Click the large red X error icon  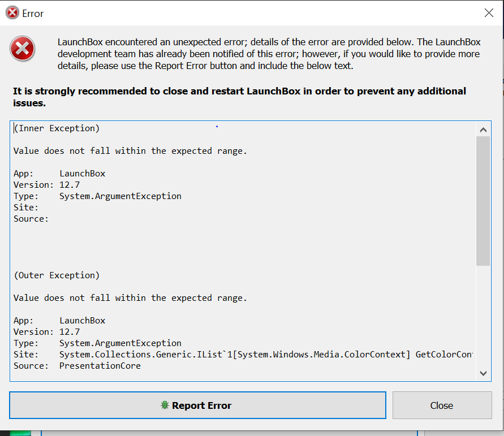pos(22,49)
